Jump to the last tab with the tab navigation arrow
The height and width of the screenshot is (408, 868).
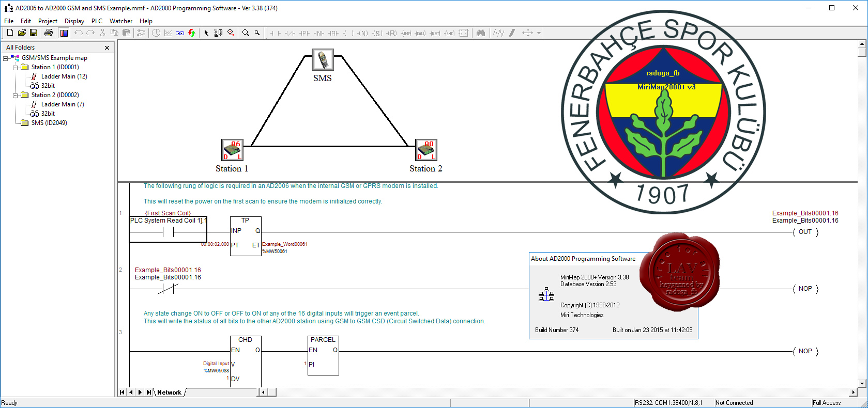tap(149, 393)
